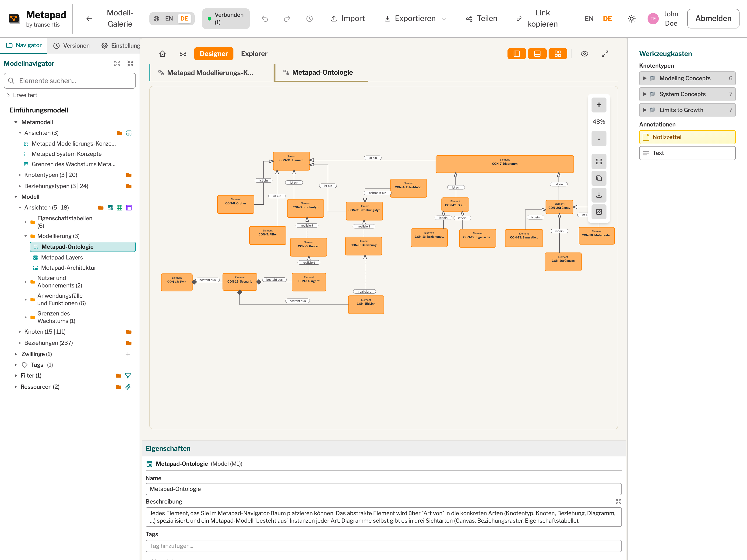747x560 pixels.
Task: Expand the Erweitert search options
Action: [x=22, y=95]
